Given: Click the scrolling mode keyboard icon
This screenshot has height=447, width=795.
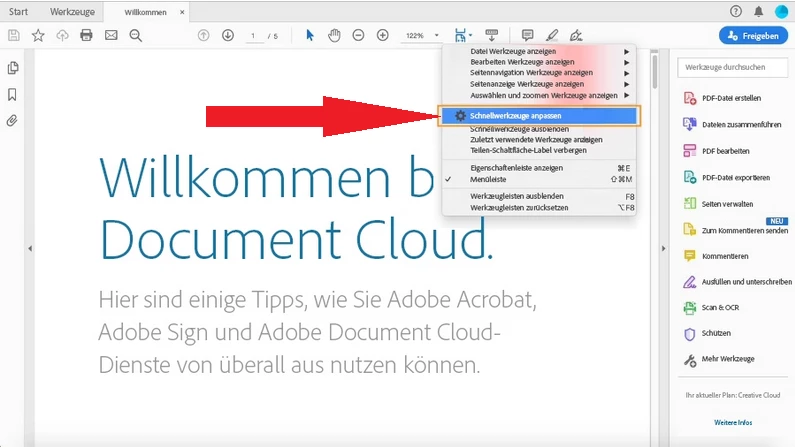Looking at the screenshot, I should coord(491,35).
